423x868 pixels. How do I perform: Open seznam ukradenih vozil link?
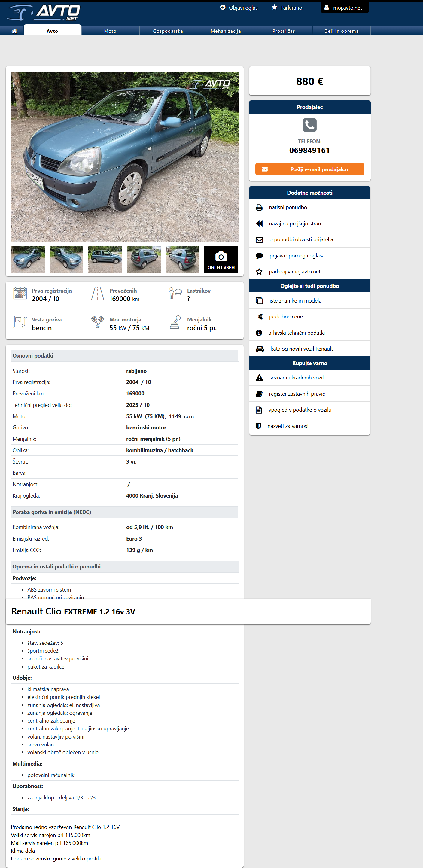296,378
